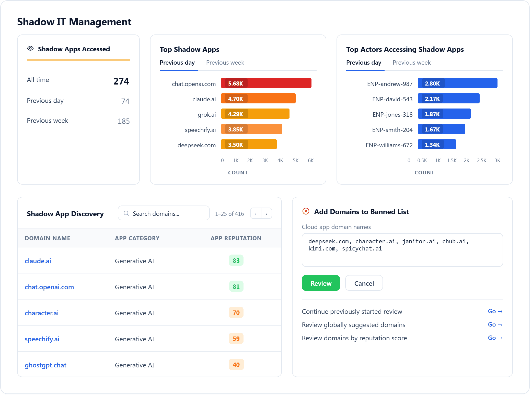Viewport: 532px width, 396px height.
Task: Click Generative AI category in ghostgpt.chat row
Action: [135, 365]
